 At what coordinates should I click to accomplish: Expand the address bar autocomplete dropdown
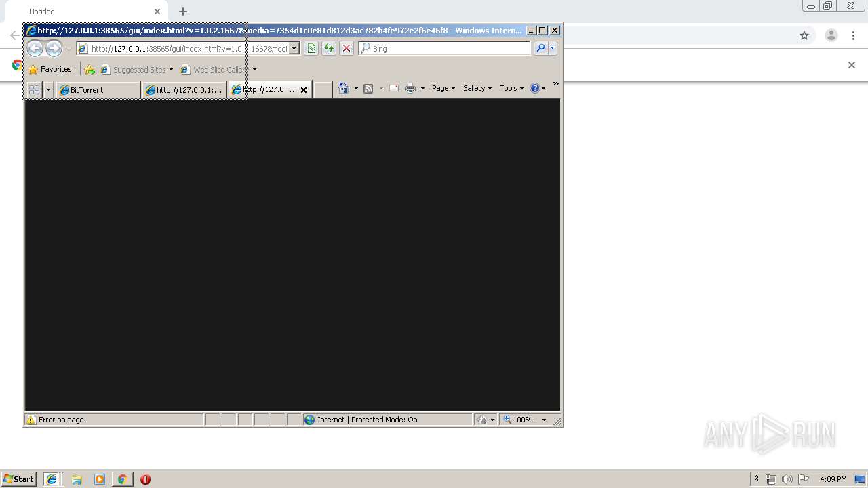[294, 49]
